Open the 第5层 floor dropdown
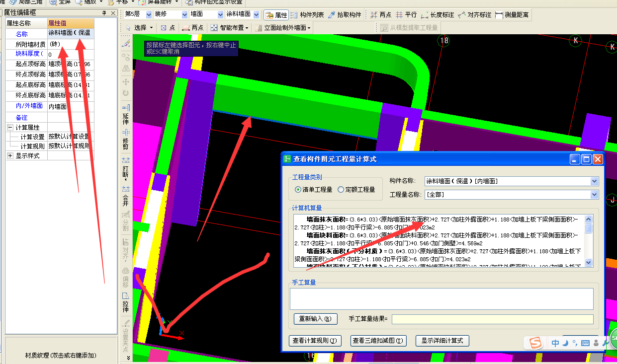This screenshot has height=364, width=617. pyautogui.click(x=149, y=15)
